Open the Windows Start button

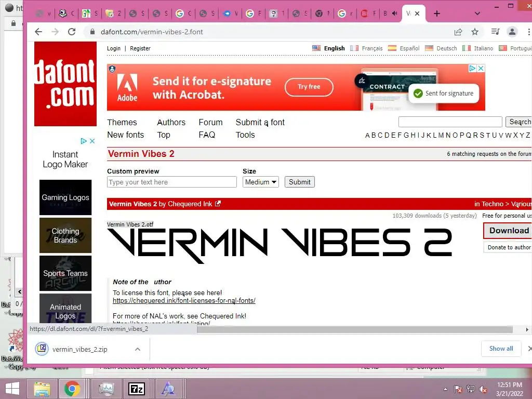12,389
